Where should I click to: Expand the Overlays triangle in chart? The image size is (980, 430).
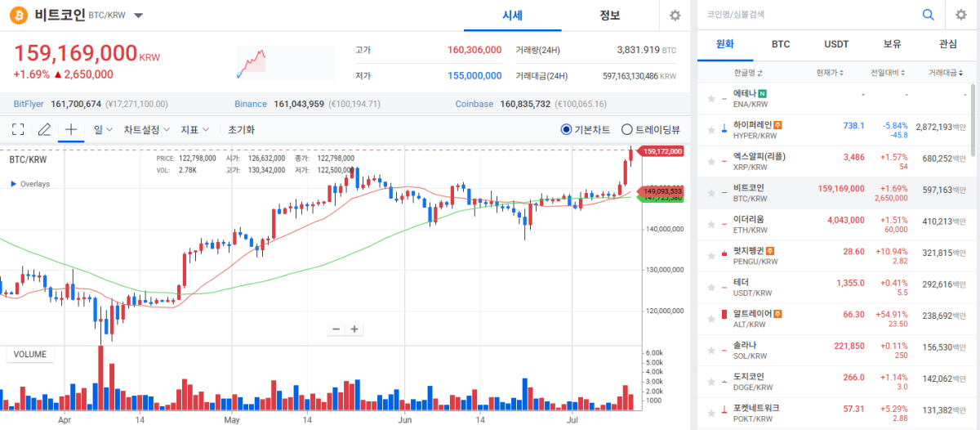[13, 184]
